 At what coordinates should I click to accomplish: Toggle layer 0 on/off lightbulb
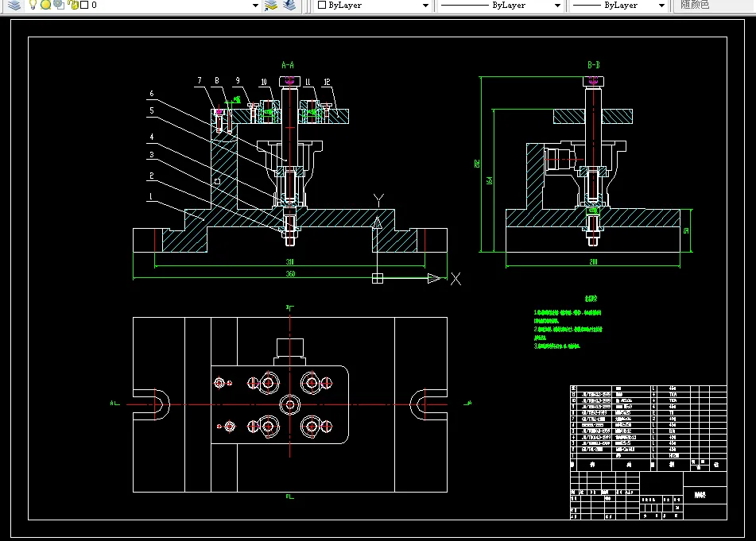click(33, 5)
